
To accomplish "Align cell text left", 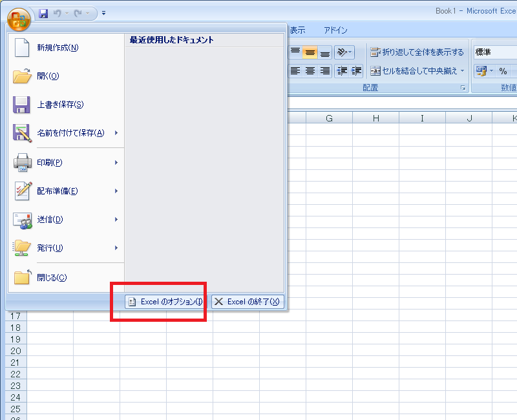I will [295, 71].
